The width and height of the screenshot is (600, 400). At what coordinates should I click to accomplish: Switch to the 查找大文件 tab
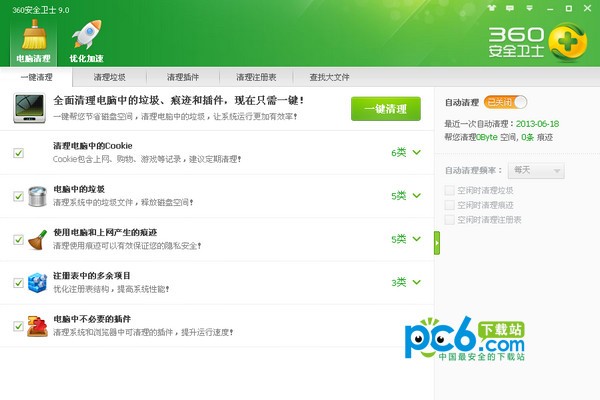pyautogui.click(x=329, y=77)
